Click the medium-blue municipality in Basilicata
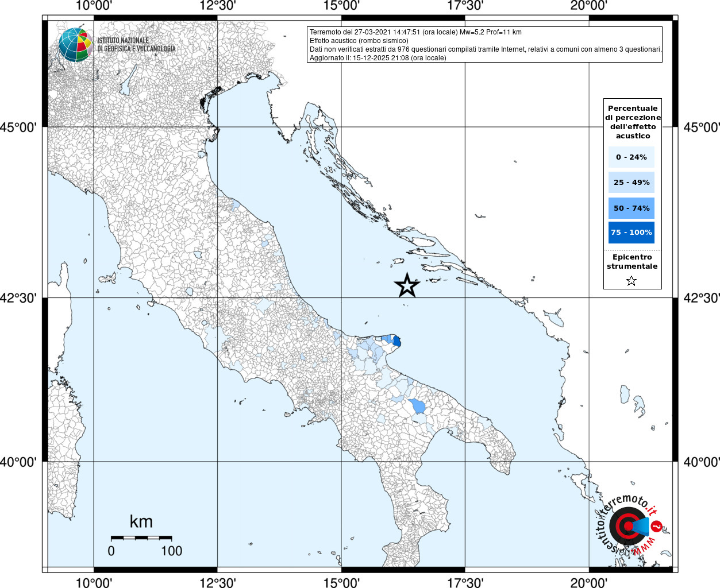The width and height of the screenshot is (720, 588). click(x=418, y=406)
